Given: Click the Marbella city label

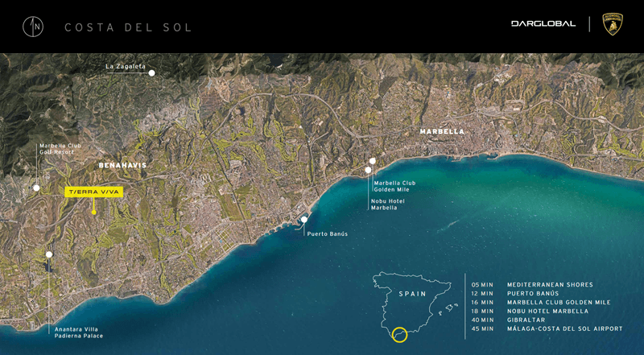Looking at the screenshot, I should pos(442,131).
